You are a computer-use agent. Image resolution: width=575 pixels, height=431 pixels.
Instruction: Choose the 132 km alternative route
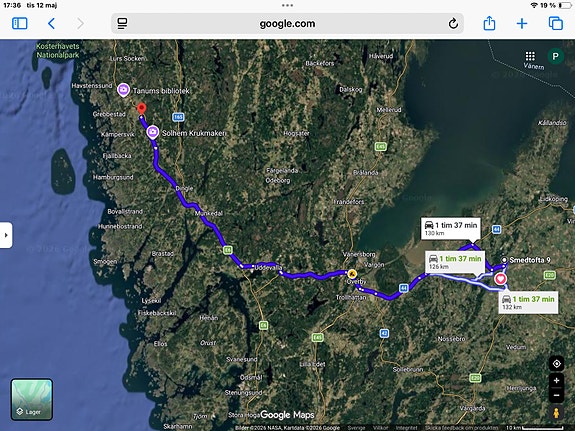click(528, 302)
